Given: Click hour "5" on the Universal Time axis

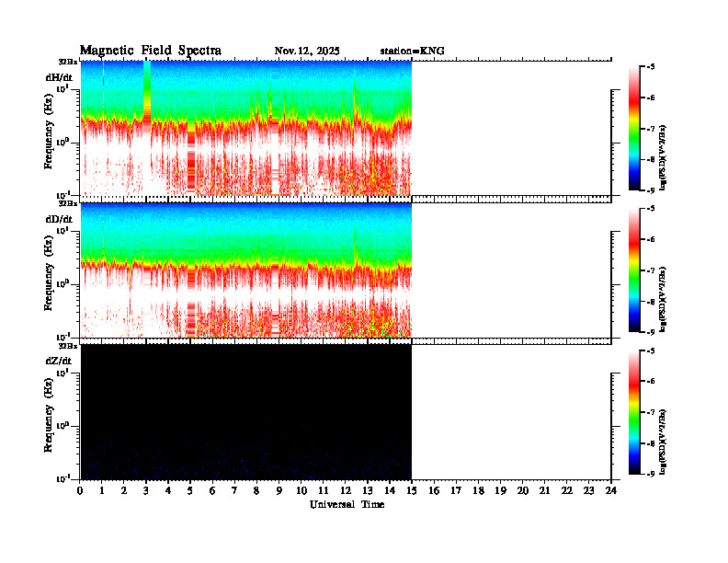Looking at the screenshot, I should 190,491.
